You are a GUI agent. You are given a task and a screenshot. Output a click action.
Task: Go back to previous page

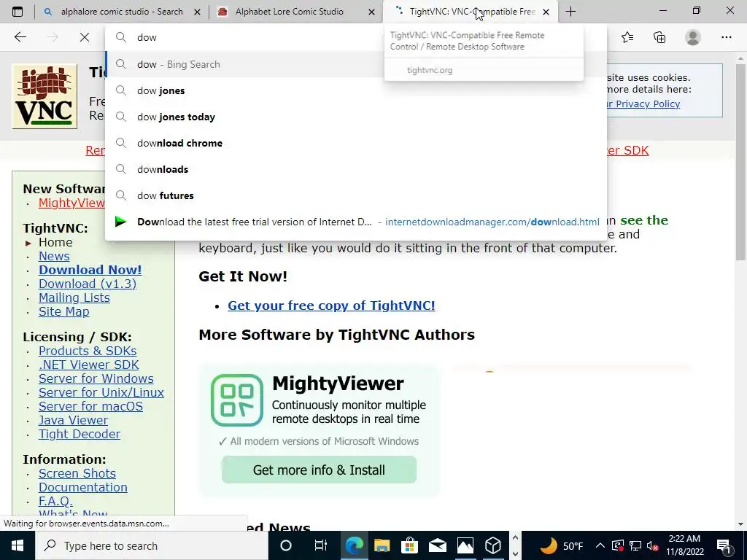20,37
